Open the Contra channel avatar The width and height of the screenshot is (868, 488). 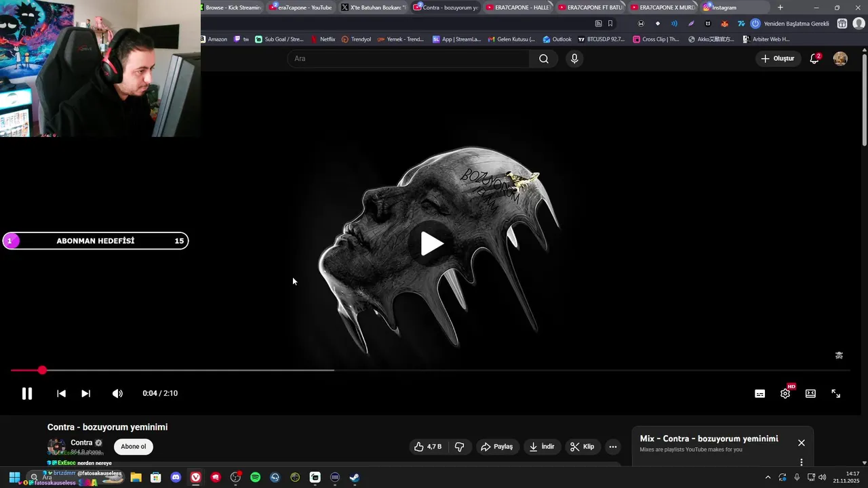coord(56,447)
